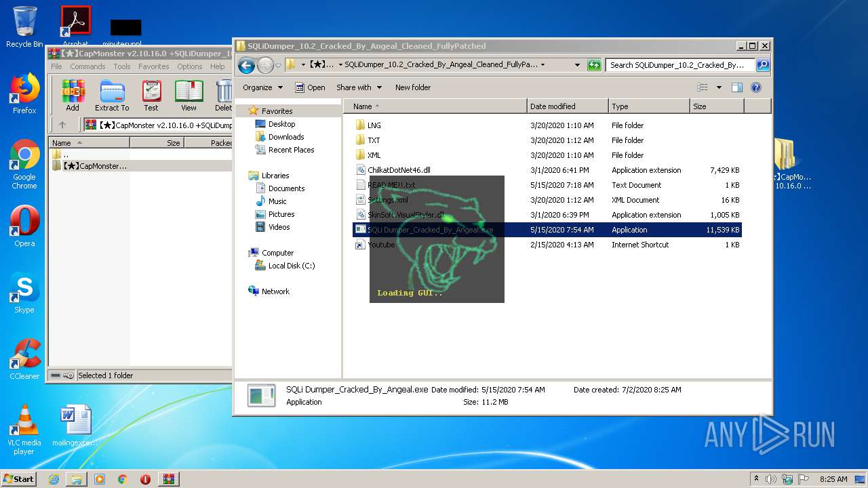Sort files by Date modified column
This screenshot has height=488, width=868.
[x=568, y=106]
